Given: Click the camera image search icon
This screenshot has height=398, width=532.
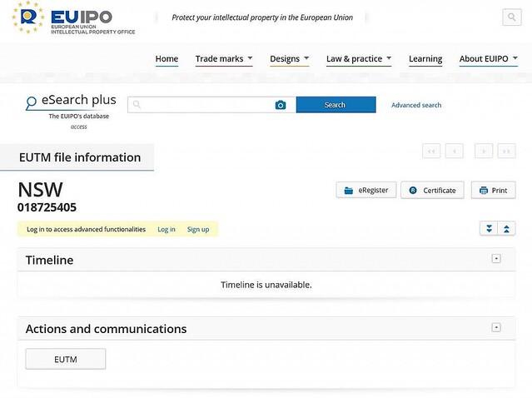Looking at the screenshot, I should point(281,105).
